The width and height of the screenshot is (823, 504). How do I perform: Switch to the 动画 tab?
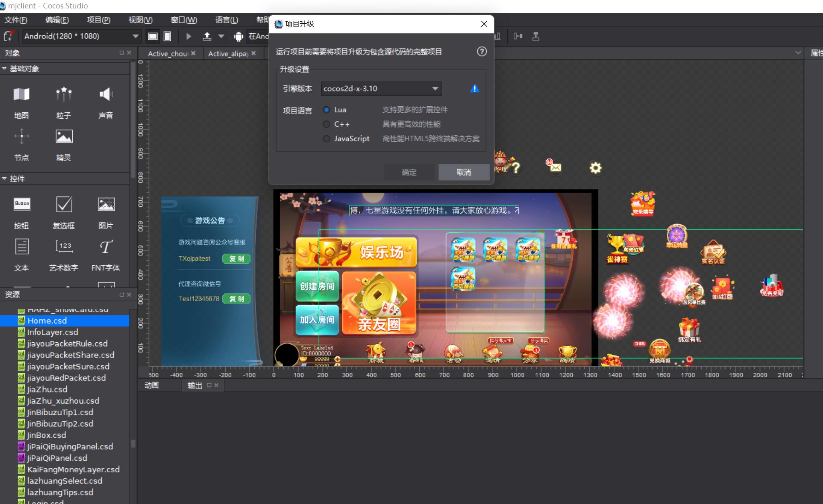tap(152, 385)
